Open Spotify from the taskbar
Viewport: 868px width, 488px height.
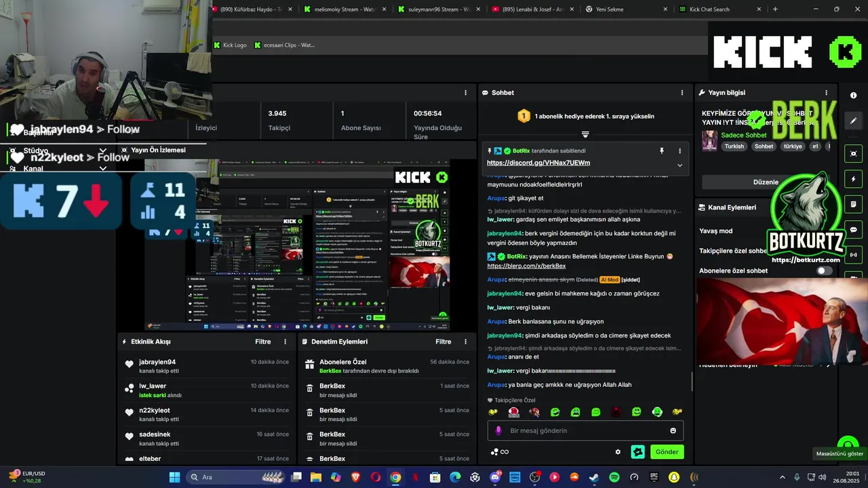coord(614,477)
